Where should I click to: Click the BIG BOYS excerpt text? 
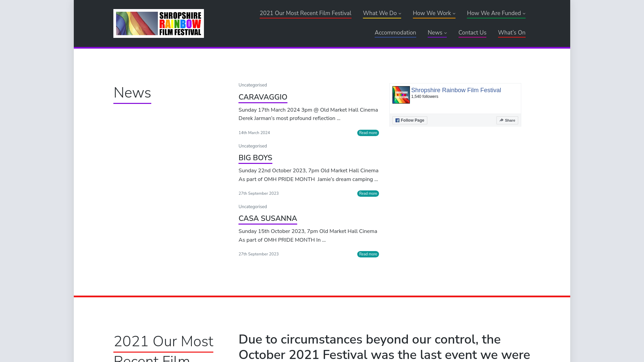click(x=308, y=175)
